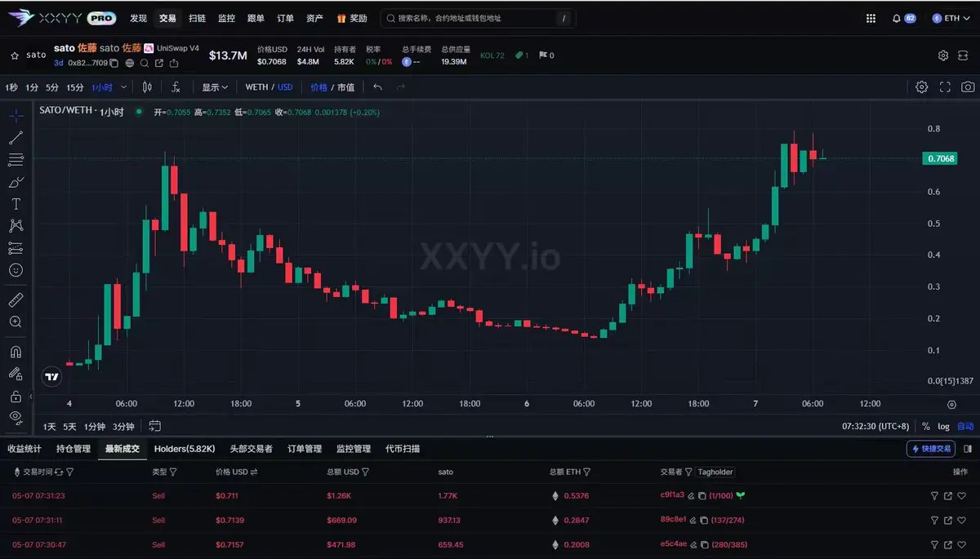980x559 pixels.
Task: Enable 自动 auto scale
Action: 965,426
